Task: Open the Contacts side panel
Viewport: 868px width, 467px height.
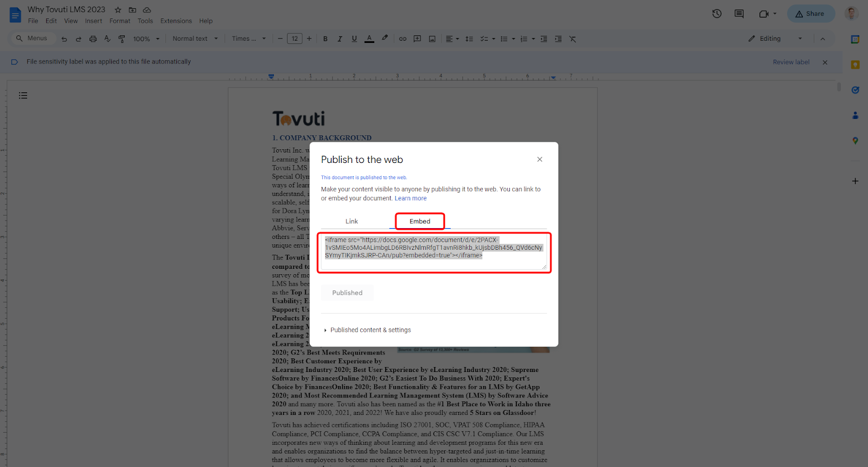Action: pos(855,115)
